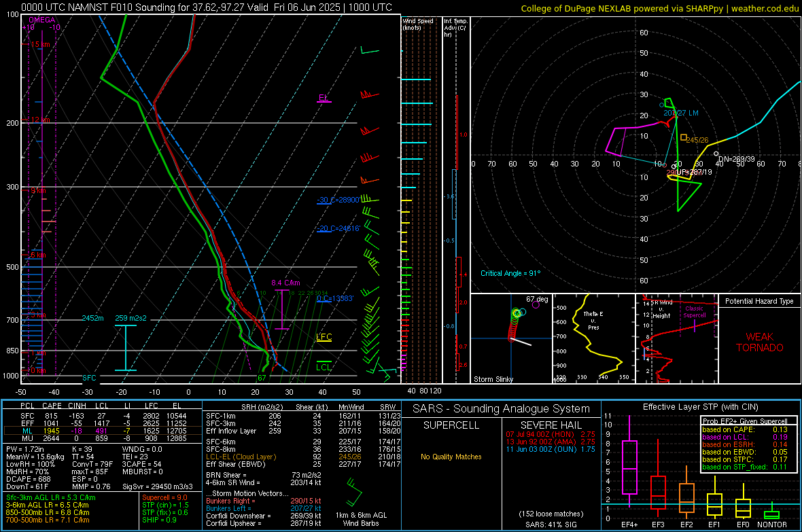
Task: Click the red "Bunkers Right =" row
Action: tap(264, 501)
